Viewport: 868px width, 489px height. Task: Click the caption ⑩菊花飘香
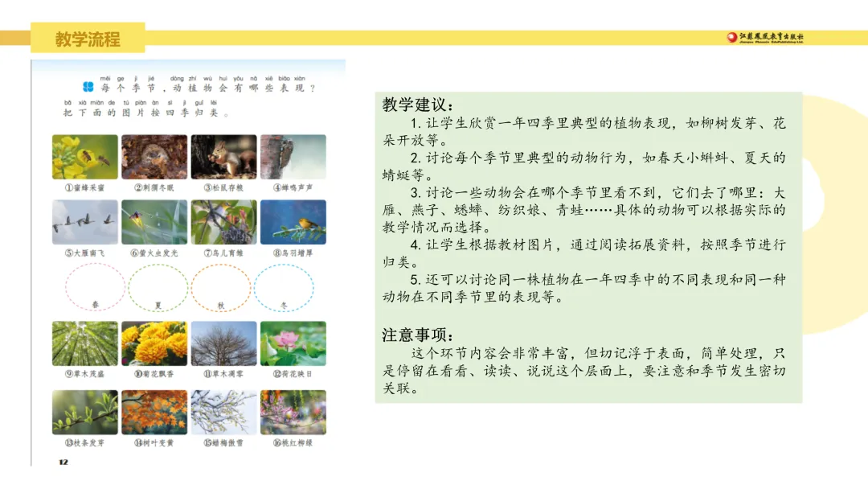pos(154,374)
